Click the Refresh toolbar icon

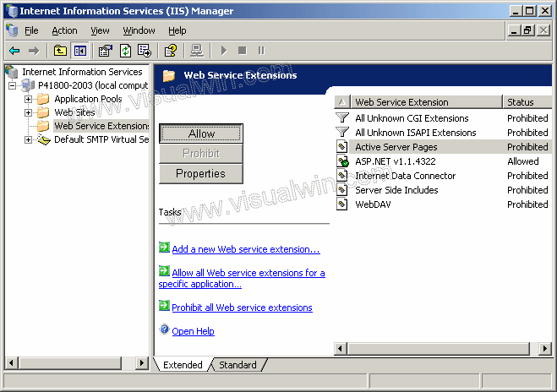(x=125, y=51)
